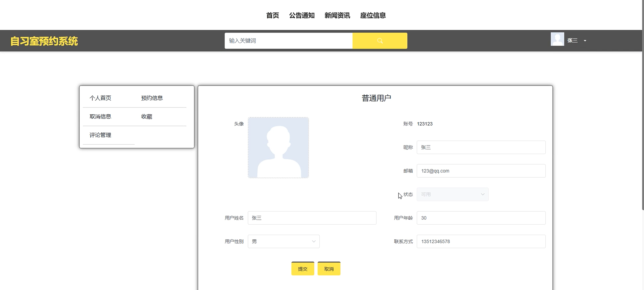Open 新闻资讯 navigation item

coord(337,15)
